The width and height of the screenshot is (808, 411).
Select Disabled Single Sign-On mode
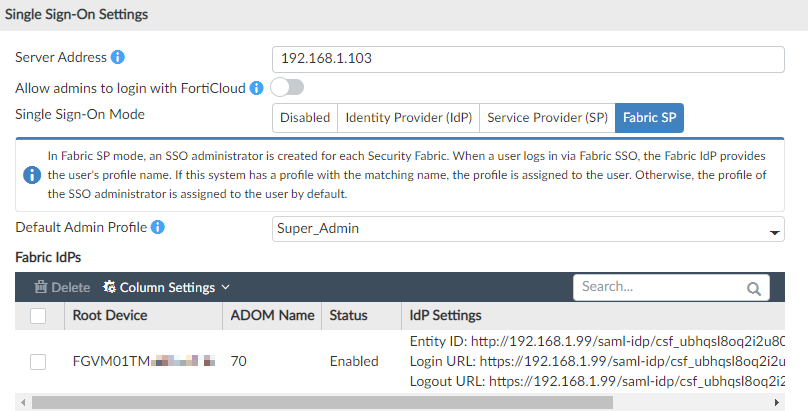point(305,117)
